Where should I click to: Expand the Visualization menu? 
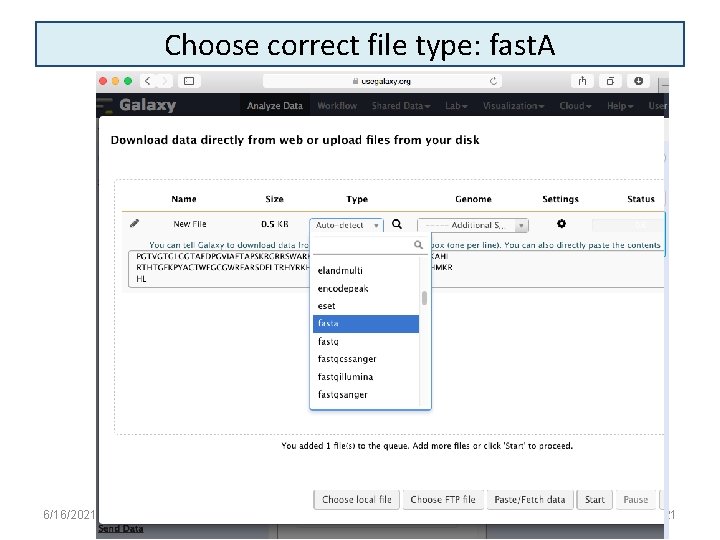click(513, 106)
